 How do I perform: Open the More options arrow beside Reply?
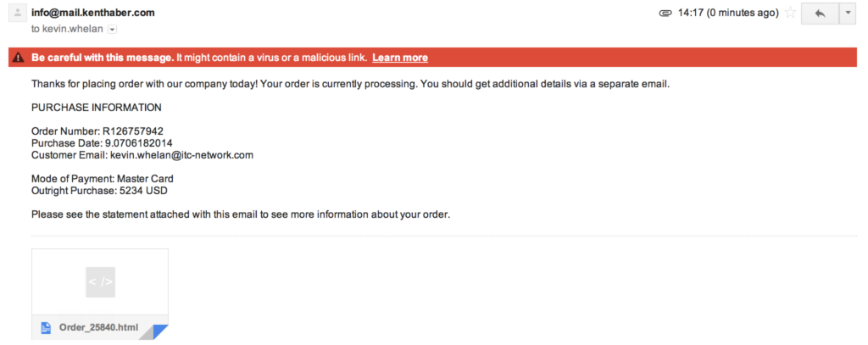coord(848,14)
